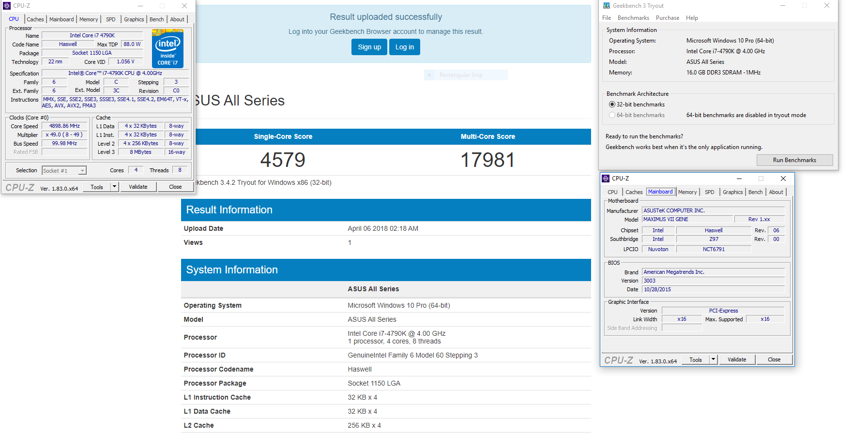Select CPU tab in top-left CPU-Z
Image resolution: width=868 pixels, height=433 pixels.
pos(14,19)
